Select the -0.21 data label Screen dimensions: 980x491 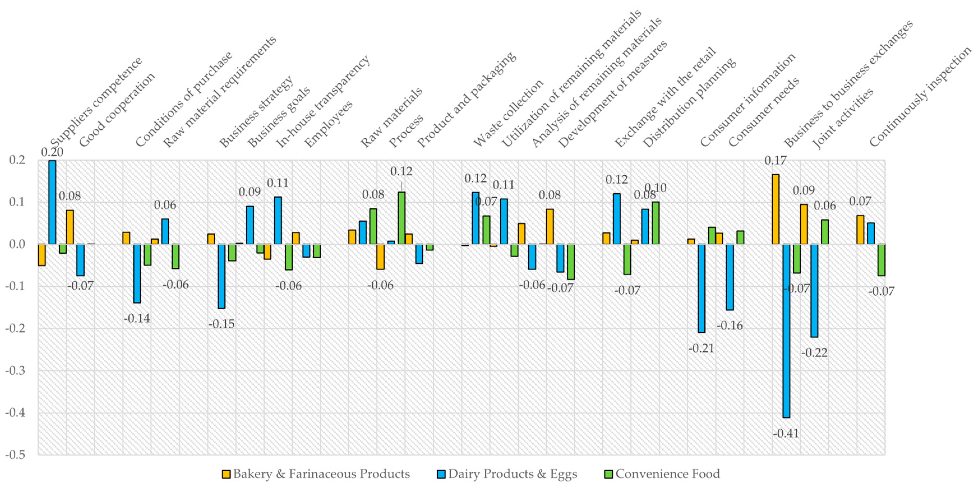[x=701, y=348]
